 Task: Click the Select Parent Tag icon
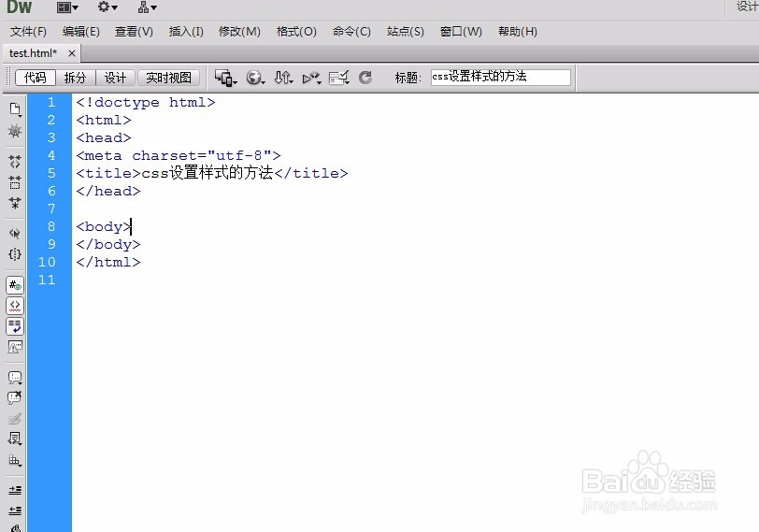(x=15, y=234)
